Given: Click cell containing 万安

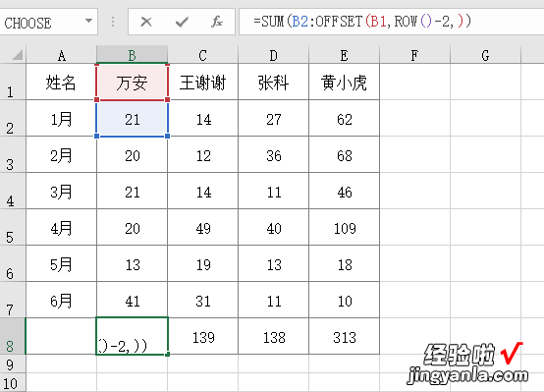Looking at the screenshot, I should coord(133,82).
